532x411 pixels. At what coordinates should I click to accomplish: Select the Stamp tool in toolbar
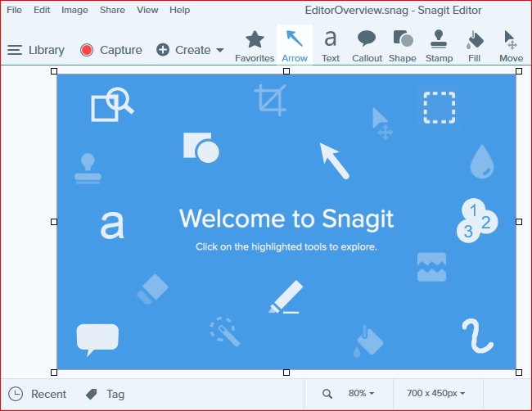tap(439, 46)
